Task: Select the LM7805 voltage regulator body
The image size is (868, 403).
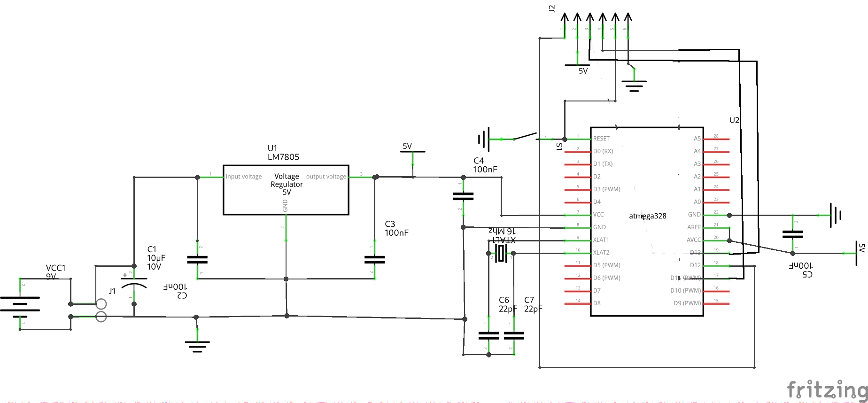Action: pos(286,190)
